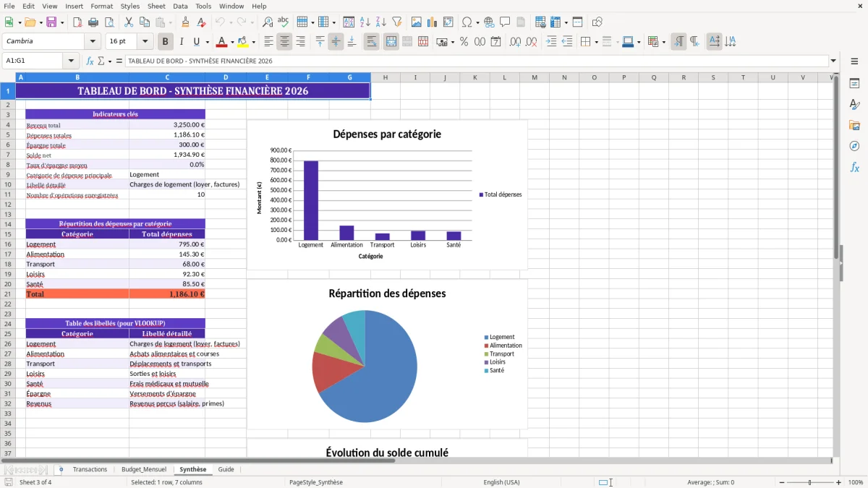868x488 pixels.
Task: Open the Borders dropdown arrow
Action: pos(596,42)
